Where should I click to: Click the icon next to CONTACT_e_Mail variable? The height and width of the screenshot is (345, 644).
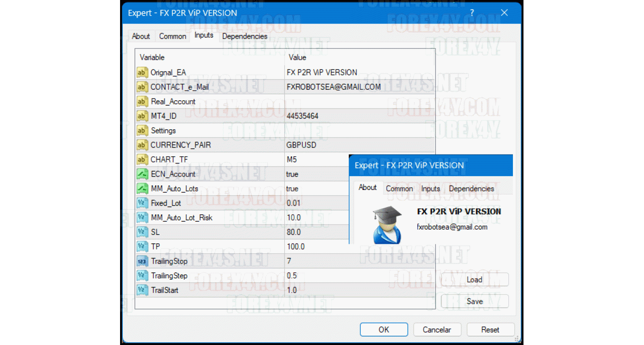point(142,87)
